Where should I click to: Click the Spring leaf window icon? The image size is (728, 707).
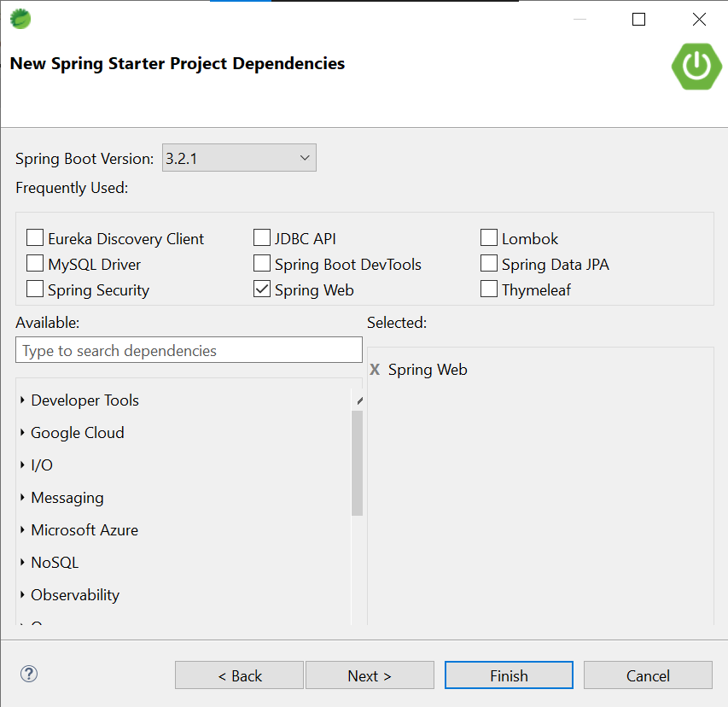(x=20, y=19)
